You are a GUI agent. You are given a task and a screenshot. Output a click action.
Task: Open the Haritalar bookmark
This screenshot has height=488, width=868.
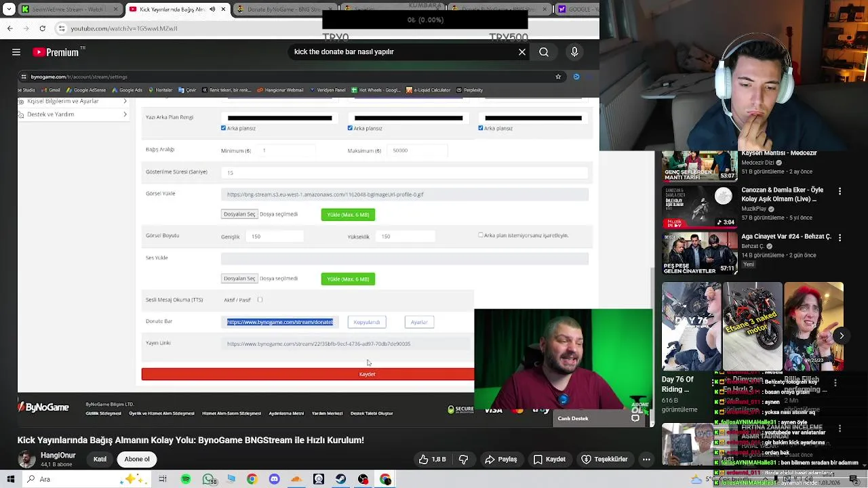160,90
